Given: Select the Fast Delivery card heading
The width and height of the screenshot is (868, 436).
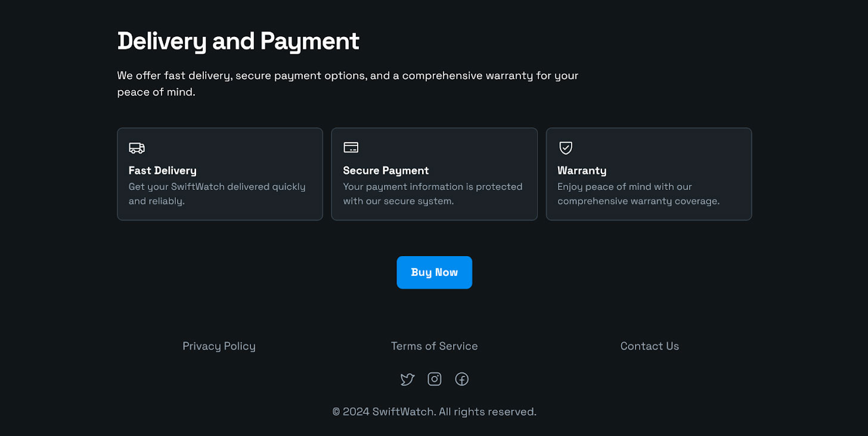Looking at the screenshot, I should tap(163, 170).
